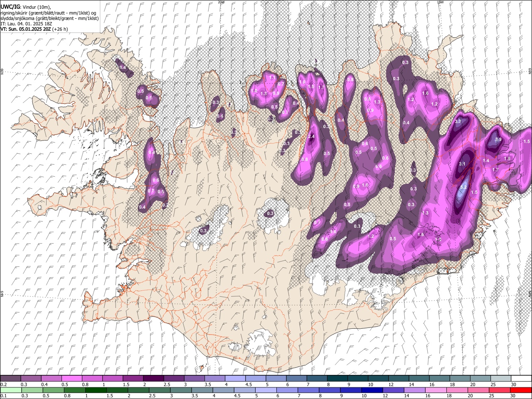Select the 3.7 precipitation value on the map
The image size is (532, 399).
[x=458, y=122]
